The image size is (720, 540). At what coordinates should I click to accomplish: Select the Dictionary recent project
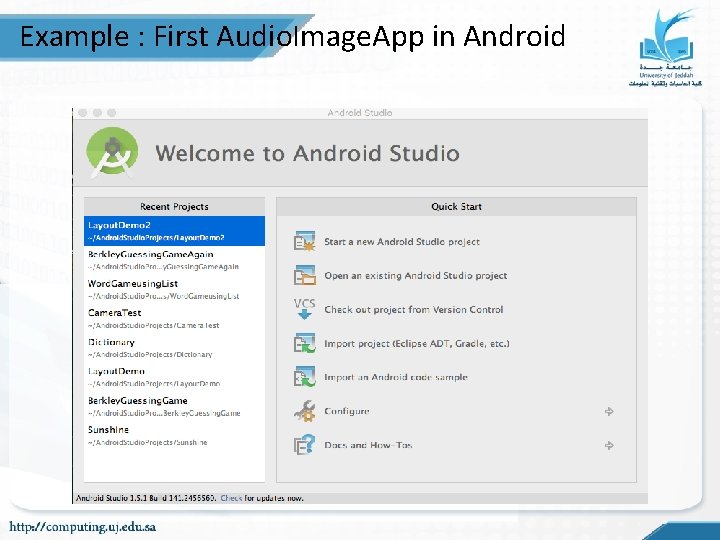point(174,348)
